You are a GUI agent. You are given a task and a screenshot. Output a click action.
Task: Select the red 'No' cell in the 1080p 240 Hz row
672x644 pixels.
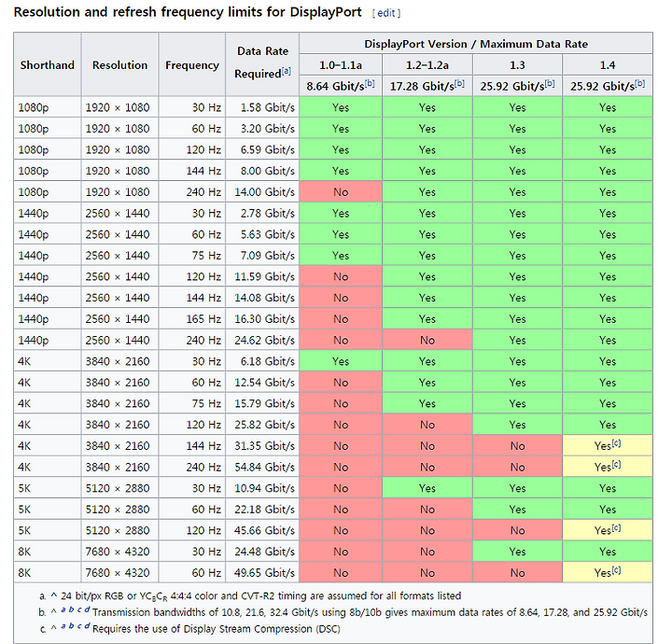click(341, 191)
